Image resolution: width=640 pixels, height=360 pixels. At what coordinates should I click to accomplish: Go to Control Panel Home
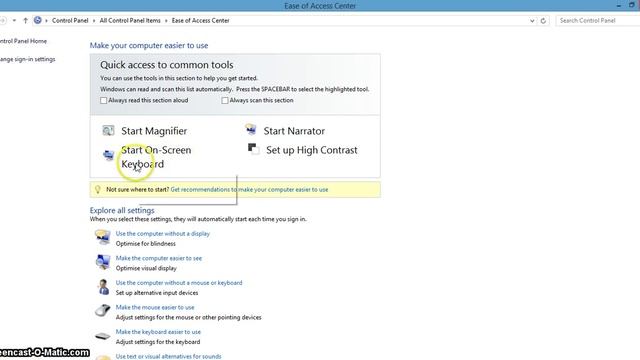23,41
